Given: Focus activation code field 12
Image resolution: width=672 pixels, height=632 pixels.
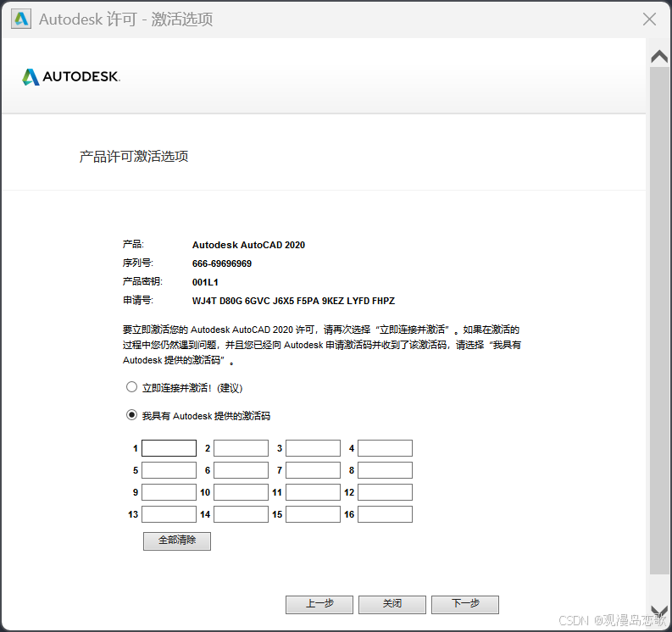Looking at the screenshot, I should tap(385, 492).
